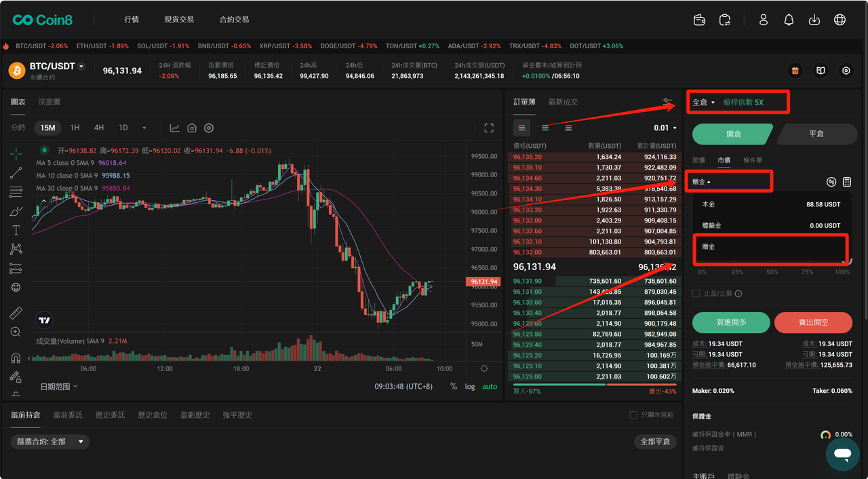
Task: Open the 最新成交 tab
Action: [563, 102]
